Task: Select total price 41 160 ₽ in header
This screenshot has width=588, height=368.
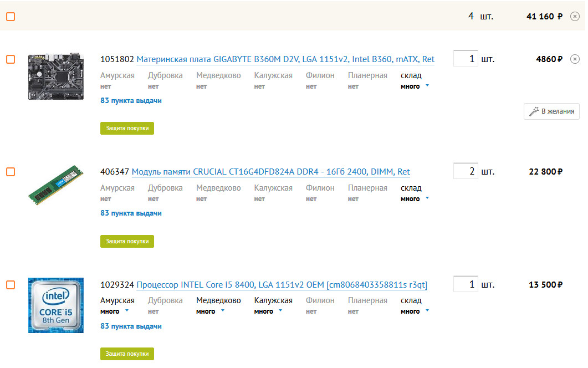Action: [x=545, y=17]
